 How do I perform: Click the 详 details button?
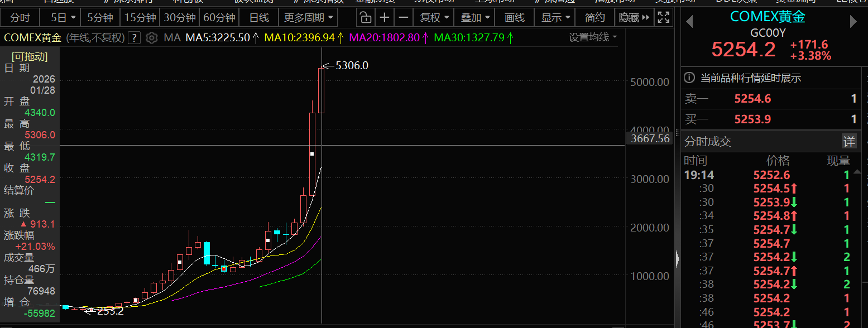pos(848,141)
